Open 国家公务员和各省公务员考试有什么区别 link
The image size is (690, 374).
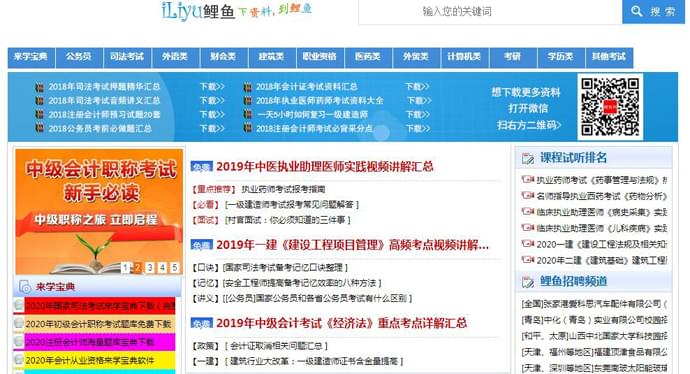317,298
